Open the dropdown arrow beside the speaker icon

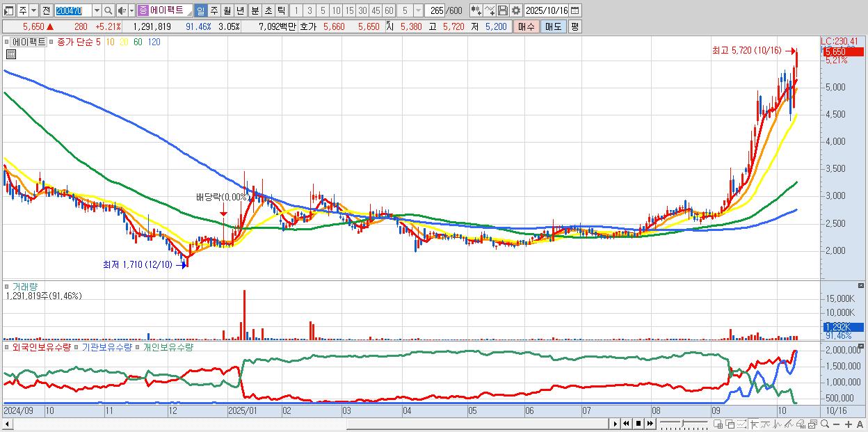pyautogui.click(x=131, y=10)
